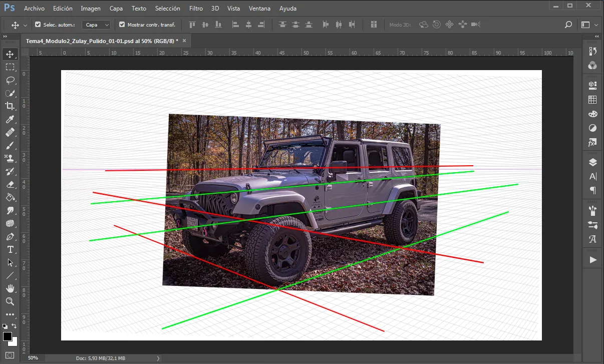Select the Horizontal Type tool
The height and width of the screenshot is (364, 604).
click(10, 249)
